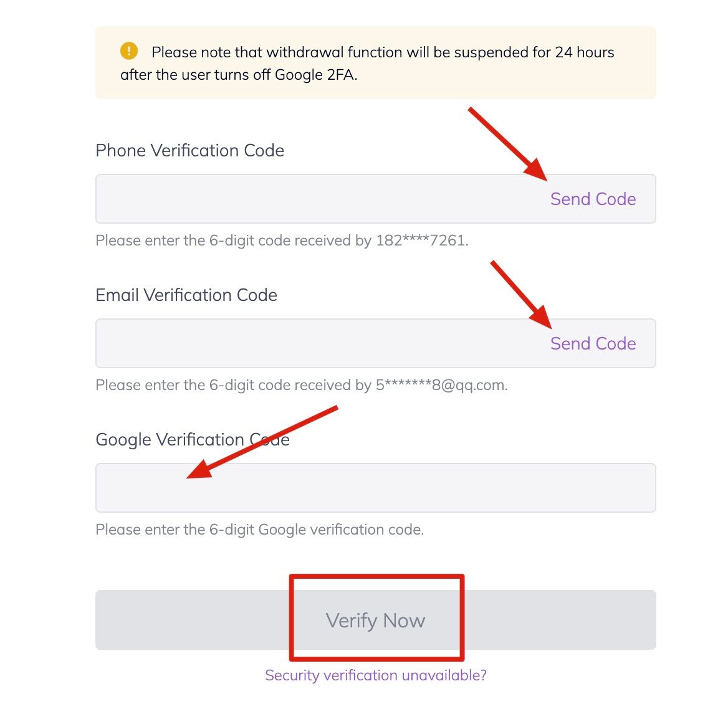Send code for phone verification

coord(593,199)
